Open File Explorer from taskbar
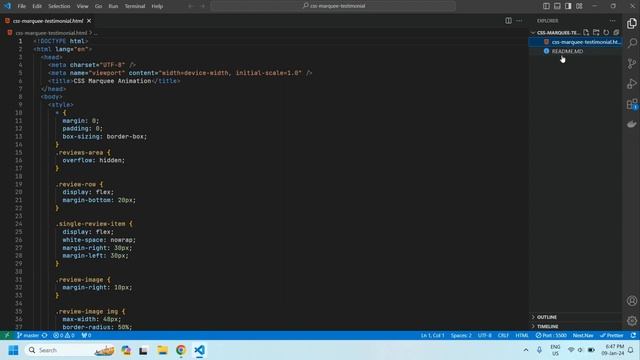 pyautogui.click(x=162, y=350)
